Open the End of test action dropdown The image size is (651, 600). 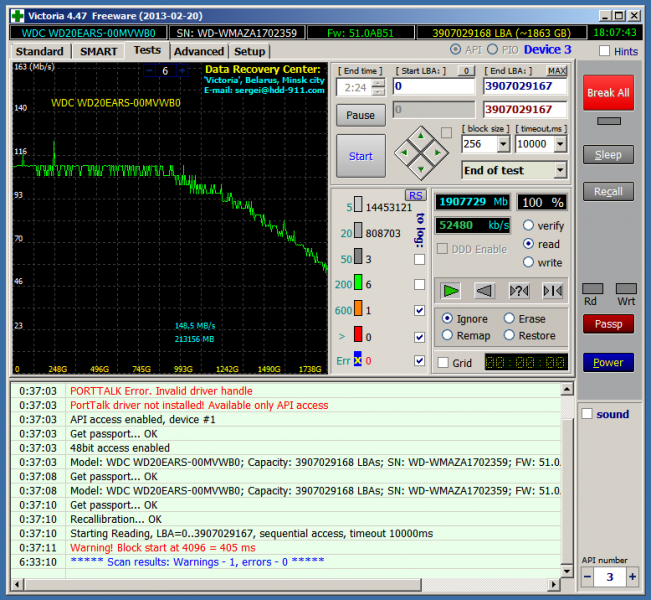[x=560, y=170]
